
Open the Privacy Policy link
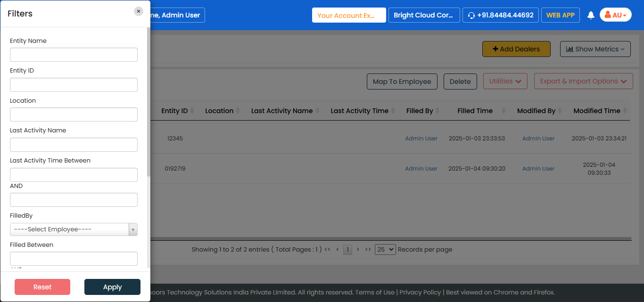tap(420, 292)
